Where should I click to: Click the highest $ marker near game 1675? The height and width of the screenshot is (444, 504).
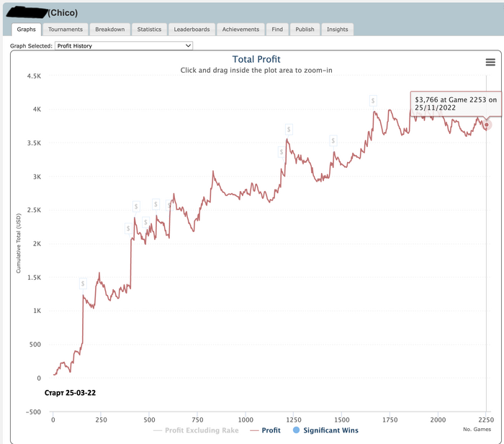(x=374, y=100)
